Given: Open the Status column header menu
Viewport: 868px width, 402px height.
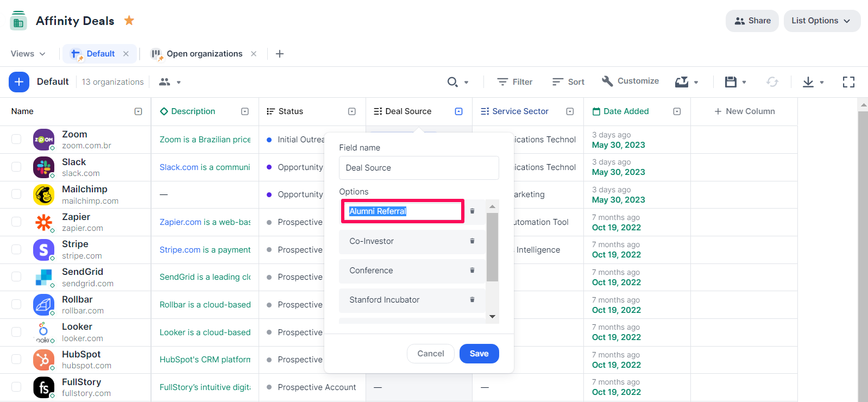Looking at the screenshot, I should (351, 111).
